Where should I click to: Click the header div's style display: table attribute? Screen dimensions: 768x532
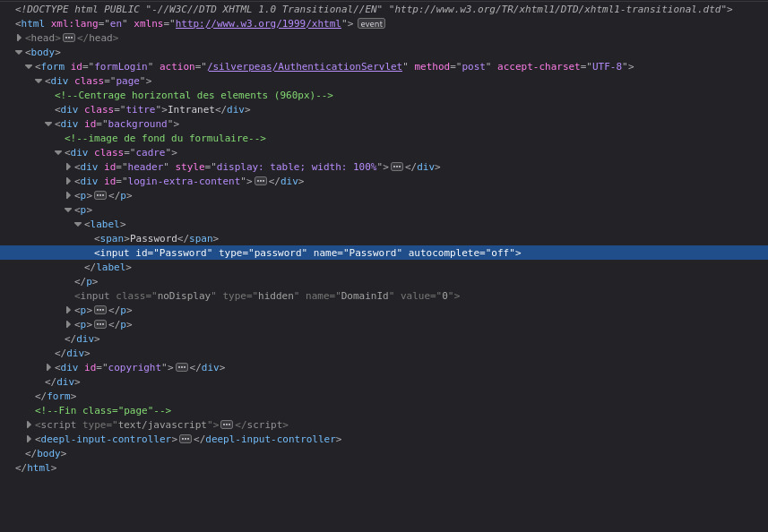[280, 167]
